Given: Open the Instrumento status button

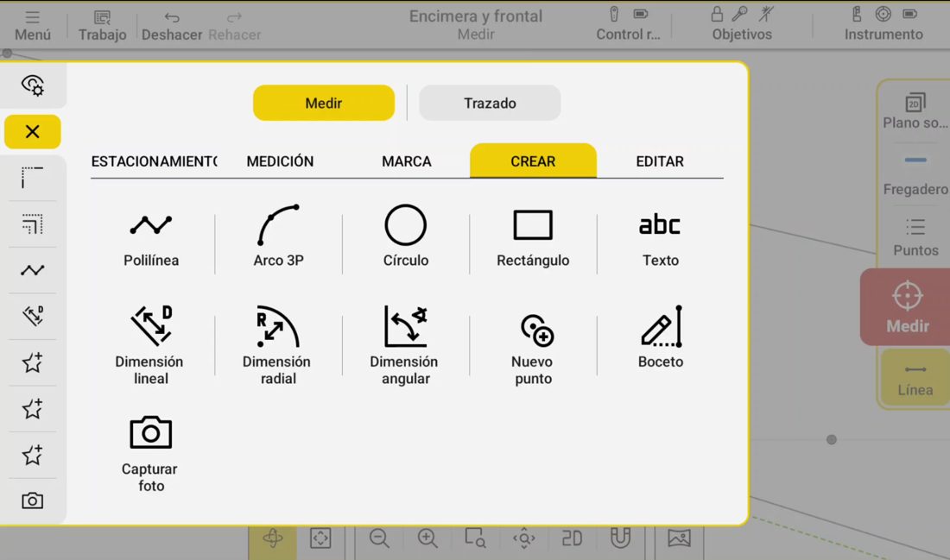Looking at the screenshot, I should click(883, 24).
